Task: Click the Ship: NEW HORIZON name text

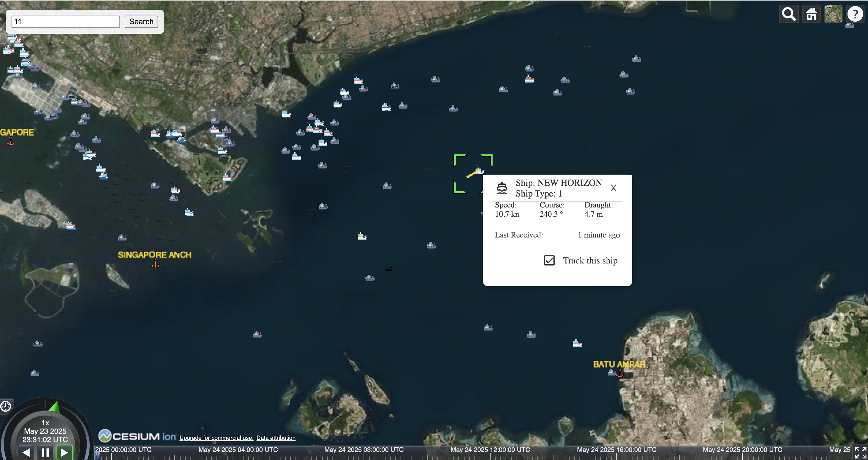Action: [x=559, y=183]
